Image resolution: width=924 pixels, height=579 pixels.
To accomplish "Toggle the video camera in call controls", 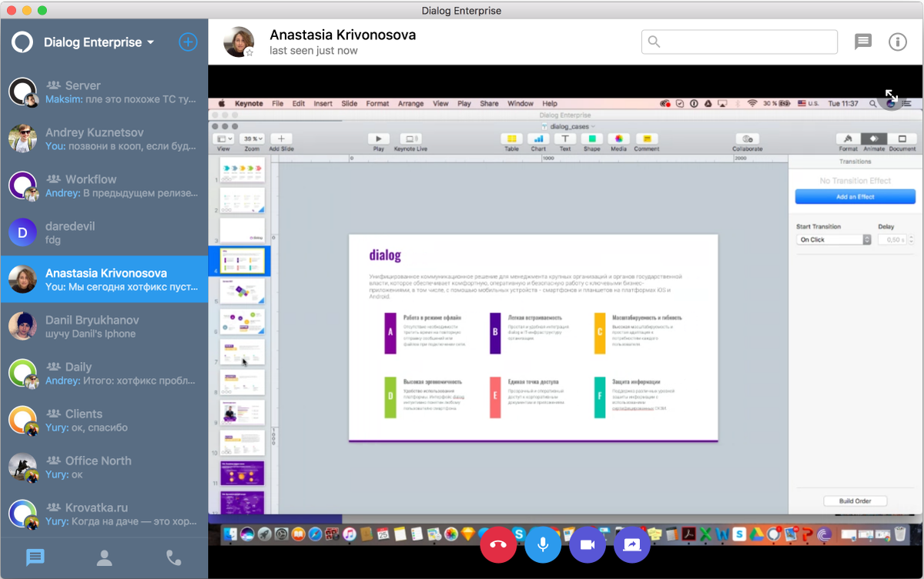I will pyautogui.click(x=588, y=544).
